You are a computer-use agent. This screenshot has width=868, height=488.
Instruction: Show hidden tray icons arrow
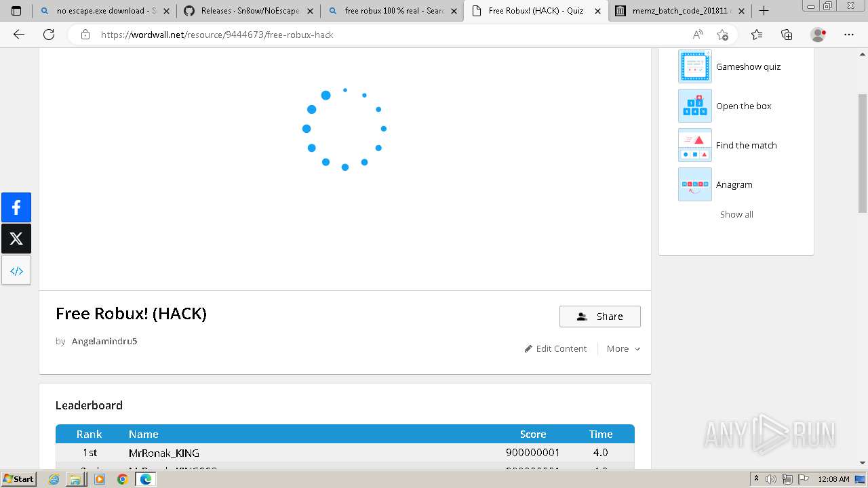coord(757,479)
